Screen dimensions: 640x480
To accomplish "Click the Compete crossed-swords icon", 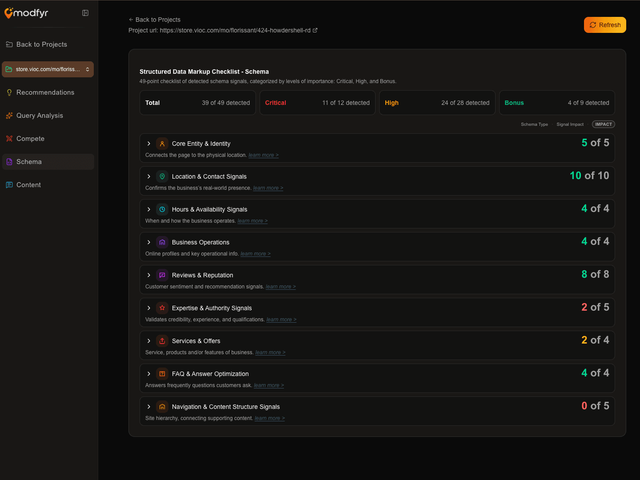I will coord(9,139).
